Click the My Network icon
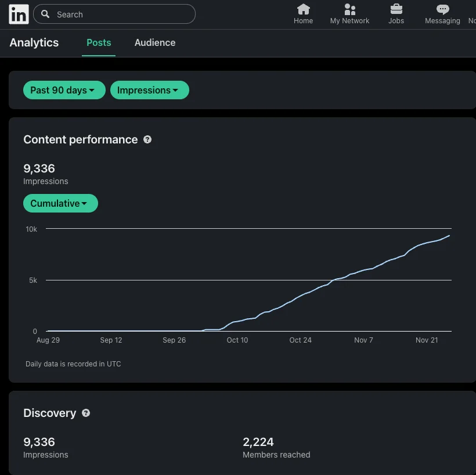Screen dimensions: 476x475 [349, 13]
